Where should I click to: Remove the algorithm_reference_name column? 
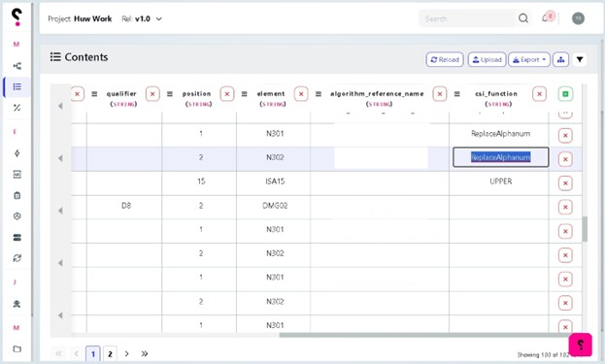(440, 94)
